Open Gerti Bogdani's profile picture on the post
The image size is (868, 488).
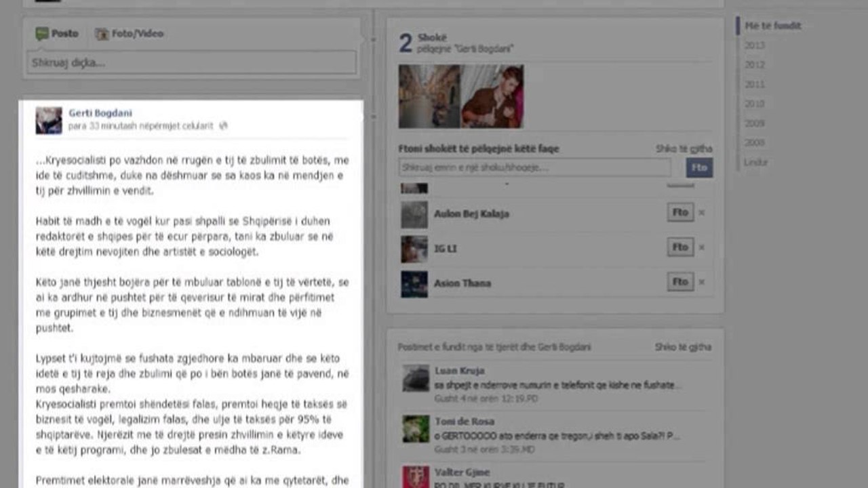[x=49, y=120]
